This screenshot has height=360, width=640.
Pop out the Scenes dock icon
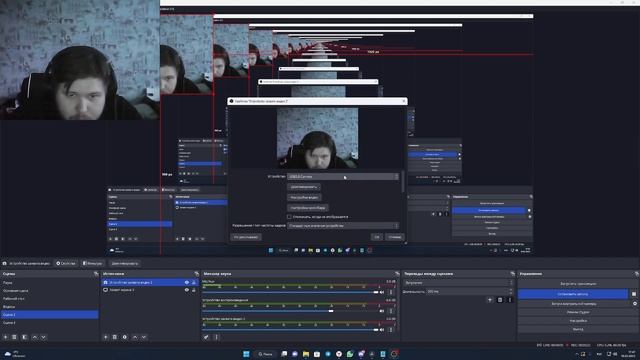pyautogui.click(x=96, y=274)
